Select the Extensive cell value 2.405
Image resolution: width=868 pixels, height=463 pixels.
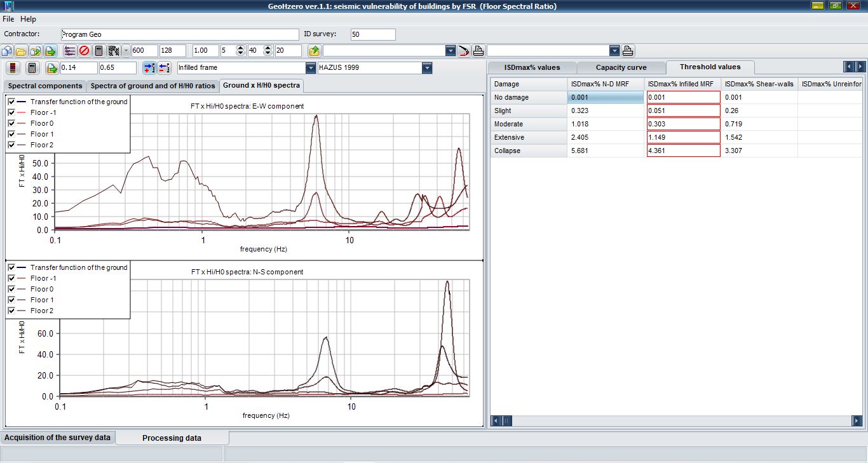[x=606, y=137]
